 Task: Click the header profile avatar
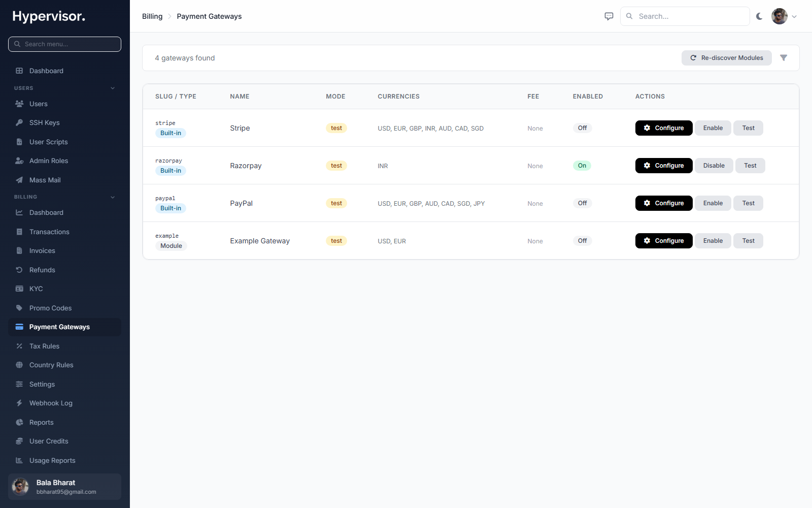[x=780, y=16]
